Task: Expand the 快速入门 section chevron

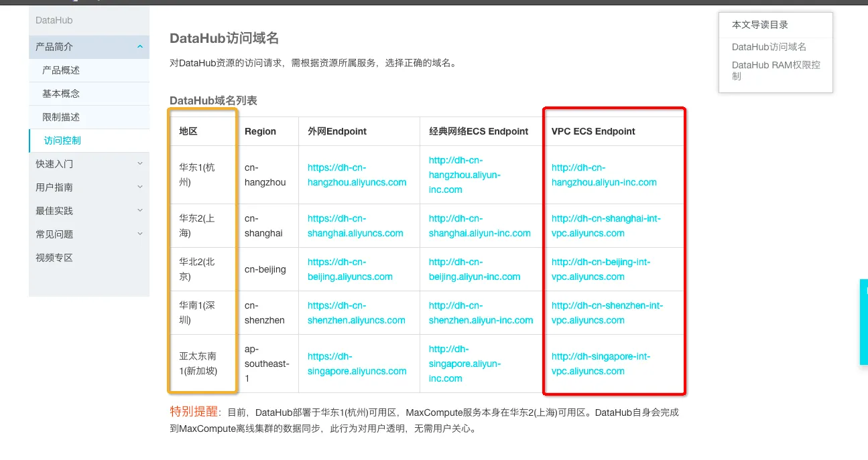Action: pos(139,163)
